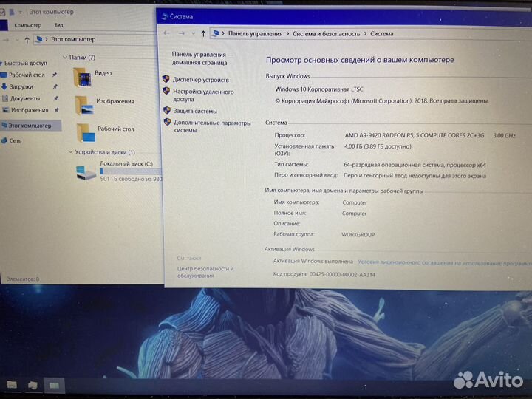Click the computer icon in Система address bar
The image size is (532, 399).
(215, 33)
